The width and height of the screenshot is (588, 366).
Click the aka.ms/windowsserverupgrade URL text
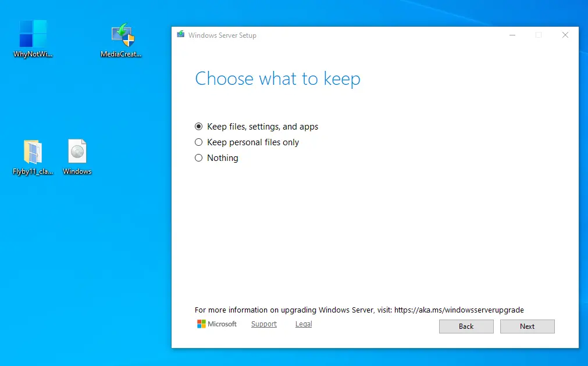pos(459,310)
